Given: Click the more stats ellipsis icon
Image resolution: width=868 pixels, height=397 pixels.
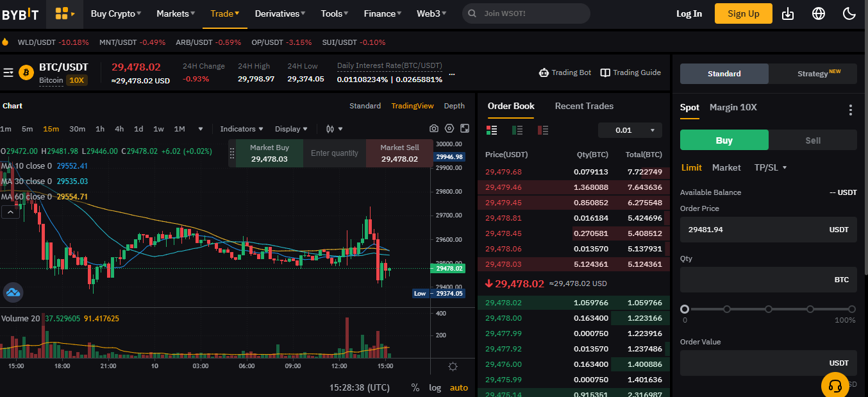Looking at the screenshot, I should tap(452, 74).
